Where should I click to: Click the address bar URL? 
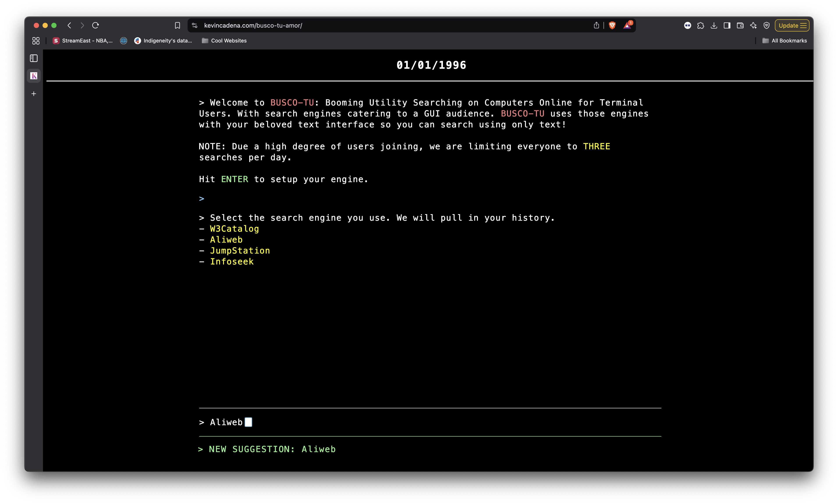(253, 25)
